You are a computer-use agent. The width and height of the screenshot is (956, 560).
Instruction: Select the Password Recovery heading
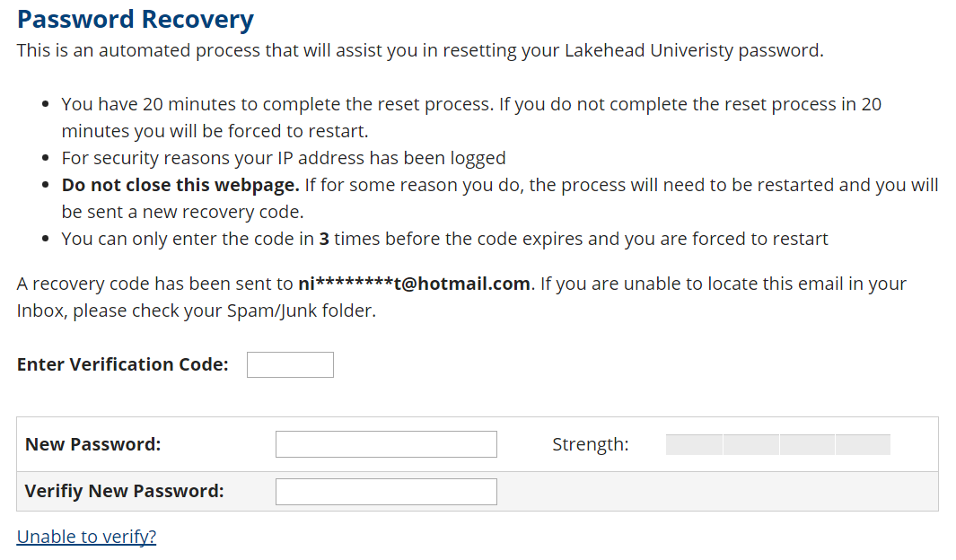coord(135,19)
